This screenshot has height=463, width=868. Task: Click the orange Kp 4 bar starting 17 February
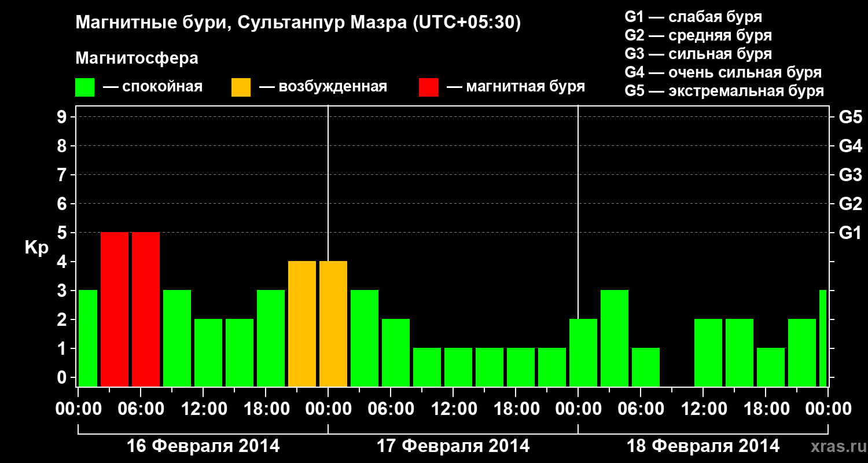333,324
